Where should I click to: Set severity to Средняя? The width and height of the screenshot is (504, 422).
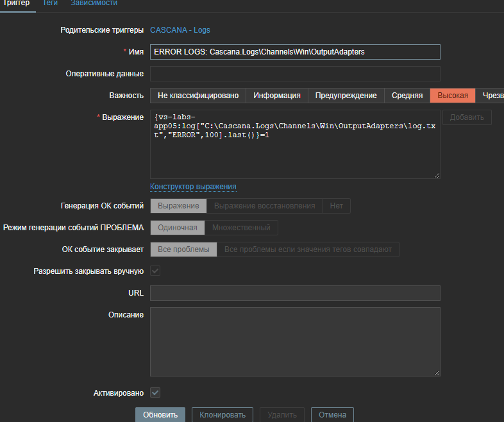click(x=407, y=96)
